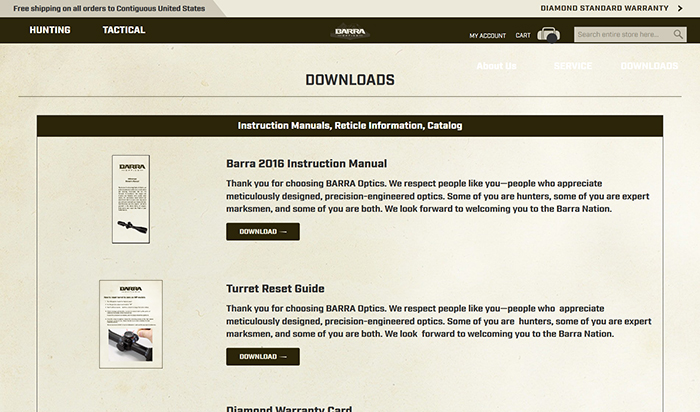Open the Hunting menu
The width and height of the screenshot is (700, 412).
pyautogui.click(x=50, y=30)
